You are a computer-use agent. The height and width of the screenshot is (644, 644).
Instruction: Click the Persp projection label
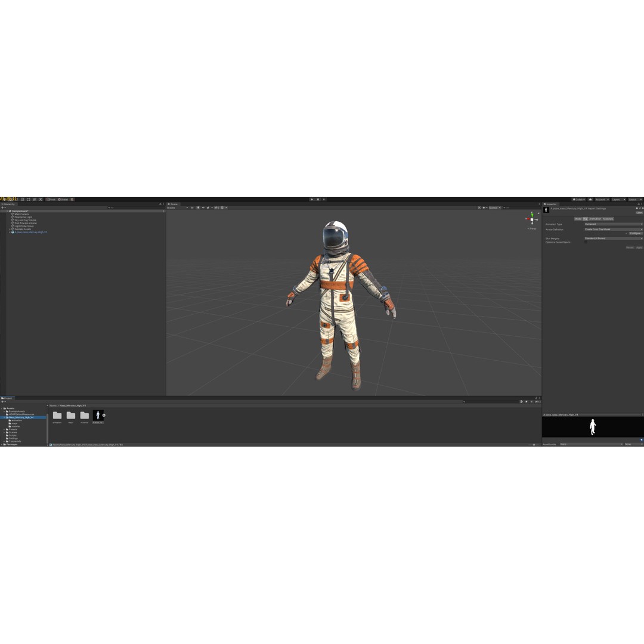click(532, 228)
